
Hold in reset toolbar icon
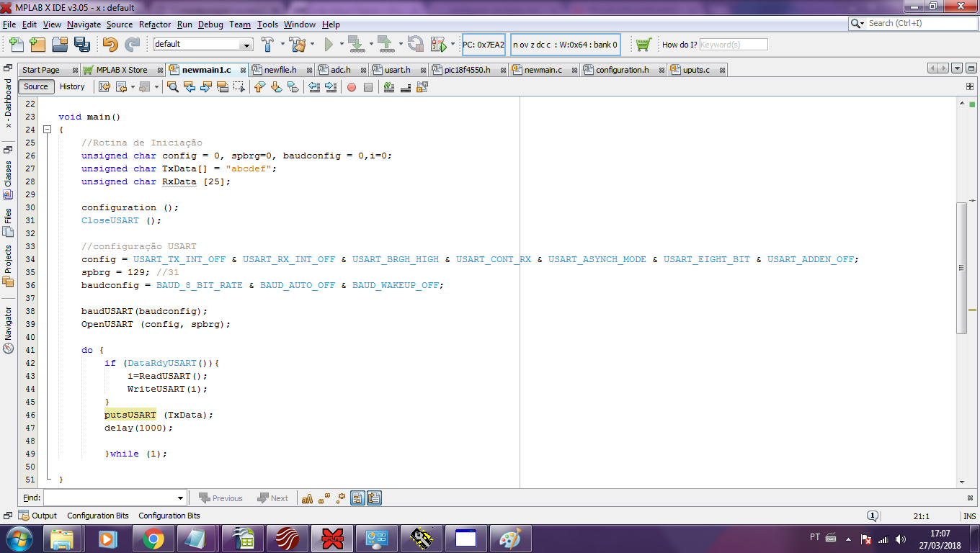pyautogui.click(x=416, y=44)
